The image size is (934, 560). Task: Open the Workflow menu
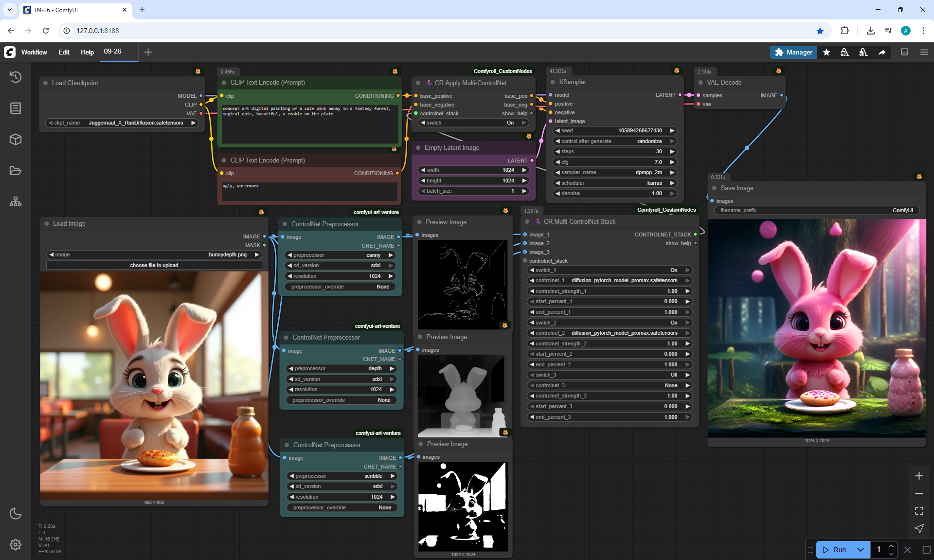click(34, 52)
